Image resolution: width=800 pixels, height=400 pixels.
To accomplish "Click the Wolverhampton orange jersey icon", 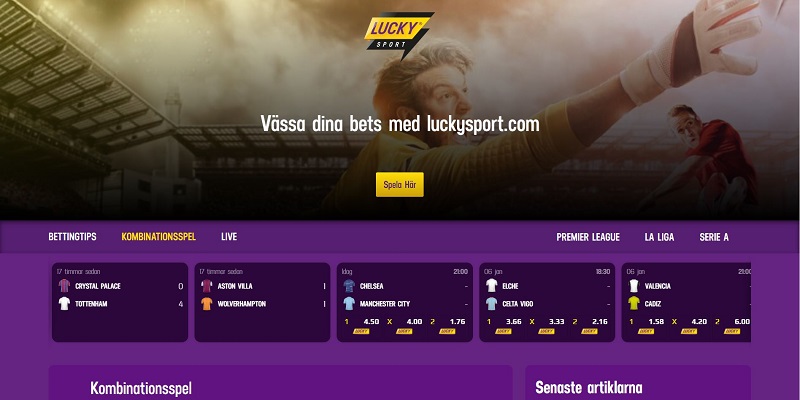I will 207,304.
